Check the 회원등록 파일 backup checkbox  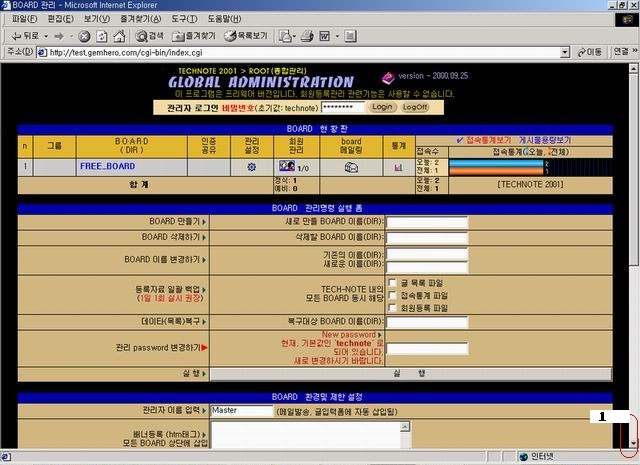pos(393,307)
